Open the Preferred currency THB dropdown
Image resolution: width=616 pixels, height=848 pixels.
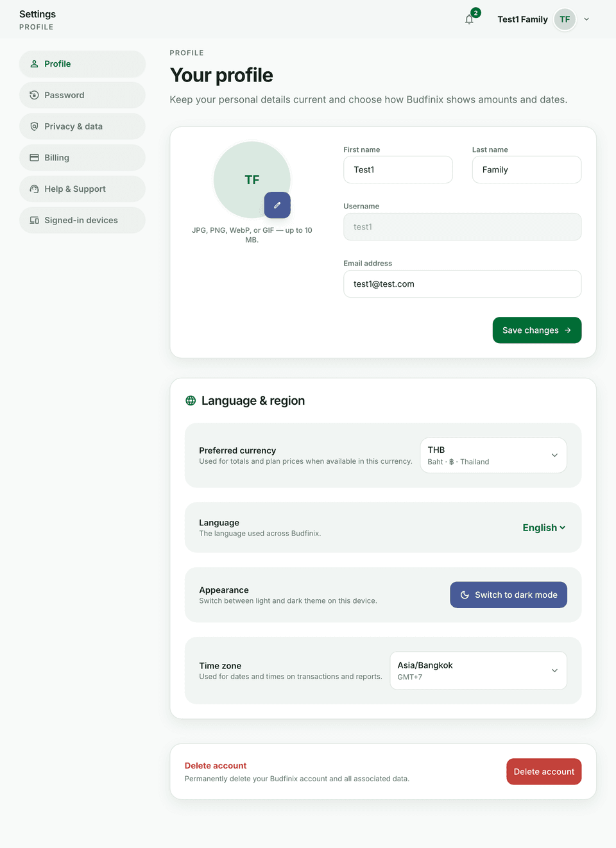(493, 455)
